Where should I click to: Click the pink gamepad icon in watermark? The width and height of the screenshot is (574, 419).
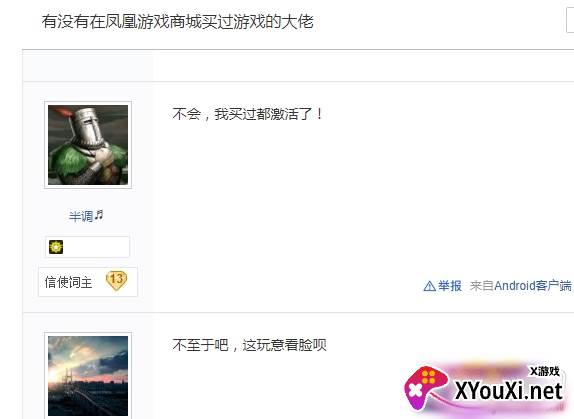(425, 387)
